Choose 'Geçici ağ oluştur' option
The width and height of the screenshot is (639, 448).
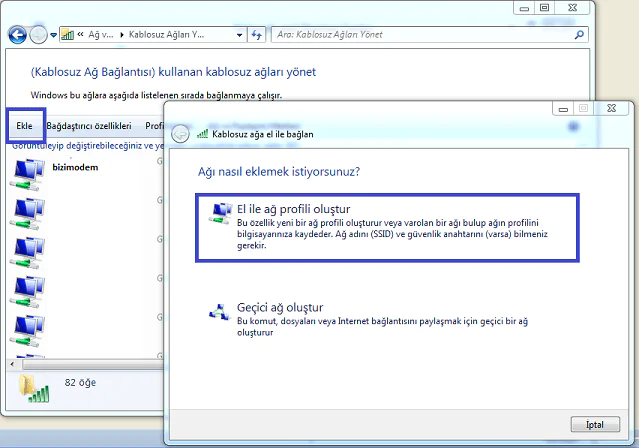279,307
